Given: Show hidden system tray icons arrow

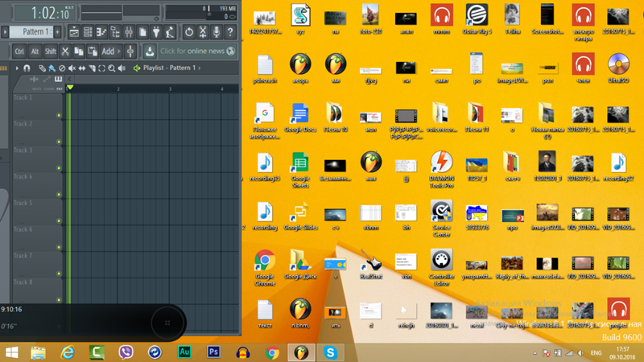Looking at the screenshot, I should point(535,353).
